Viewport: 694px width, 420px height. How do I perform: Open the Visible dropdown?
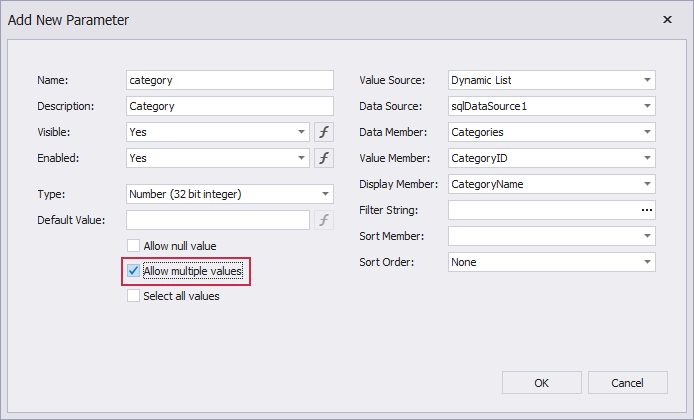[x=301, y=132]
